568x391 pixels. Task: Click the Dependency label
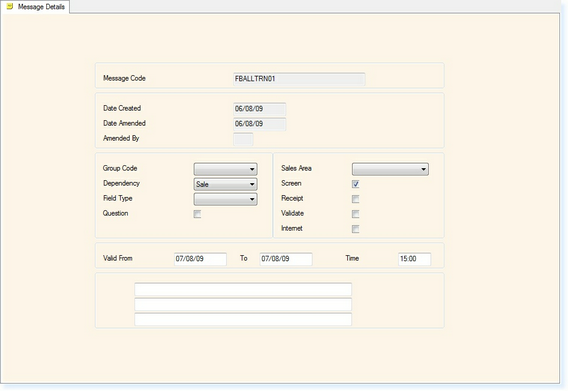pos(121,183)
